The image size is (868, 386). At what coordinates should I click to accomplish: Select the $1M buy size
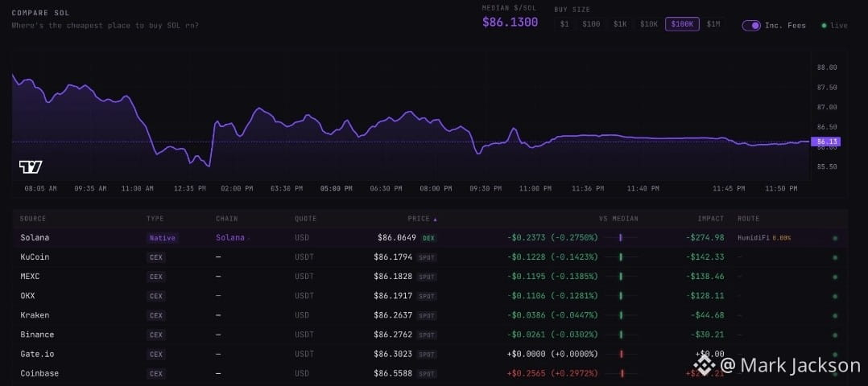coord(713,24)
